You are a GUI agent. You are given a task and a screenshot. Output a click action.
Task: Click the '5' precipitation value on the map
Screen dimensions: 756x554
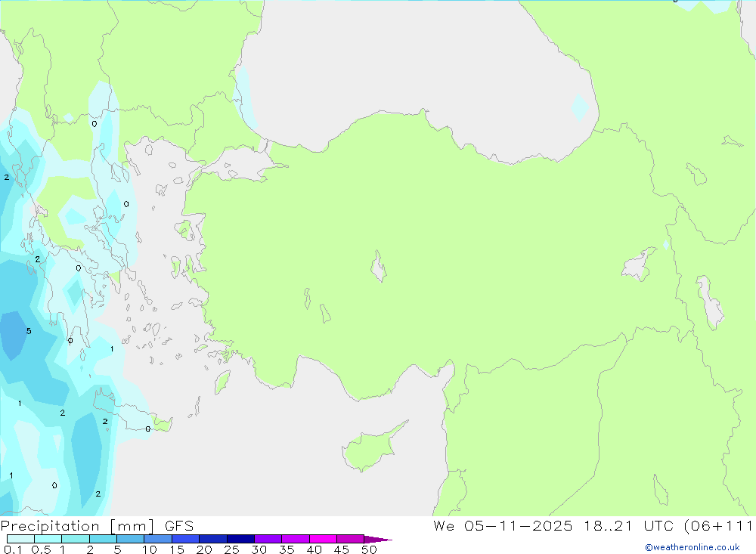pos(29,331)
